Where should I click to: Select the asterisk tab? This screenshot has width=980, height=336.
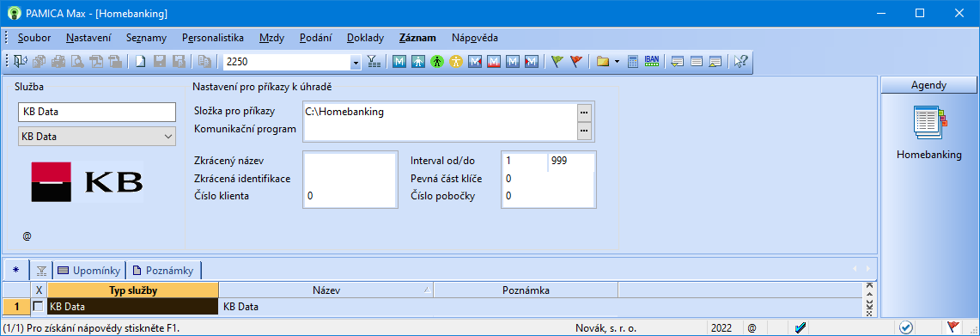(16, 270)
